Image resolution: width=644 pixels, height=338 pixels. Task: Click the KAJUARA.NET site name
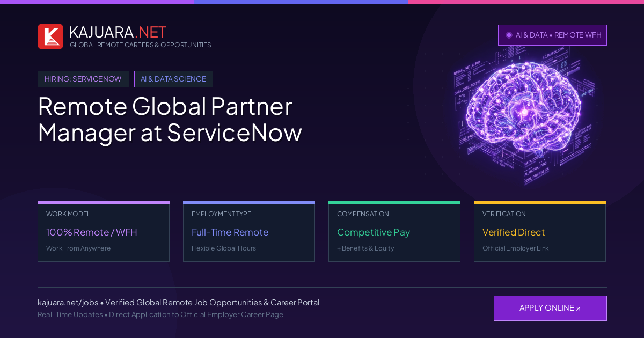click(x=118, y=32)
